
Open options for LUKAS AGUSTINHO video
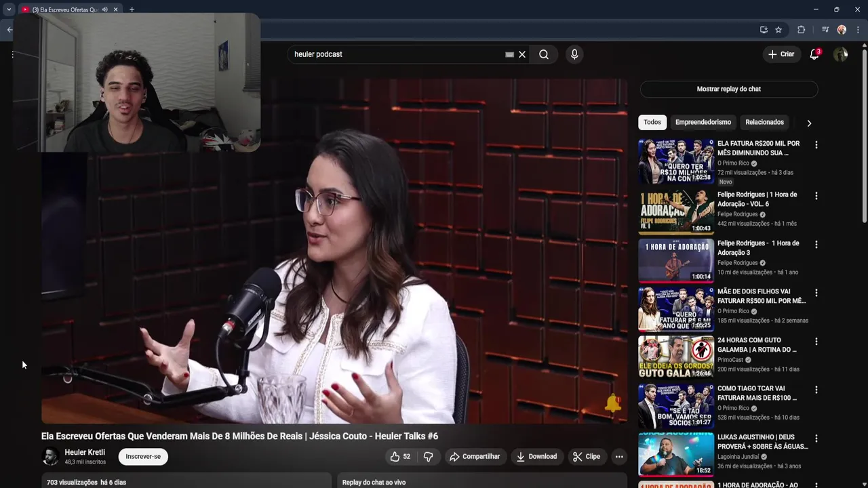tap(816, 439)
